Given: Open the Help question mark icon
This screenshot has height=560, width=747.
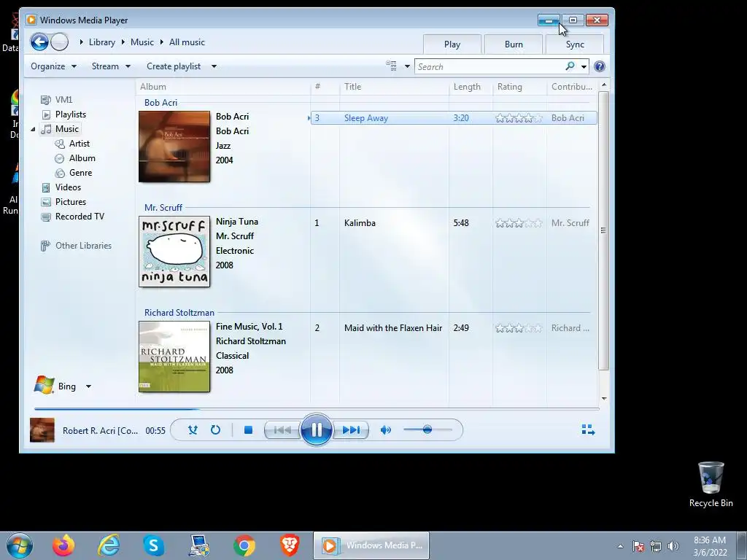Looking at the screenshot, I should tap(600, 66).
